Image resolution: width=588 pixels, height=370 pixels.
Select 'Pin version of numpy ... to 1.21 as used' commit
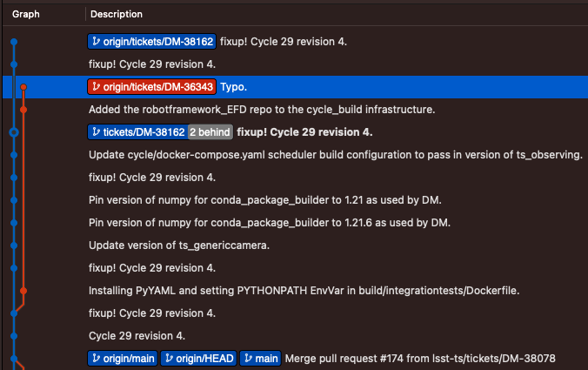pyautogui.click(x=264, y=200)
